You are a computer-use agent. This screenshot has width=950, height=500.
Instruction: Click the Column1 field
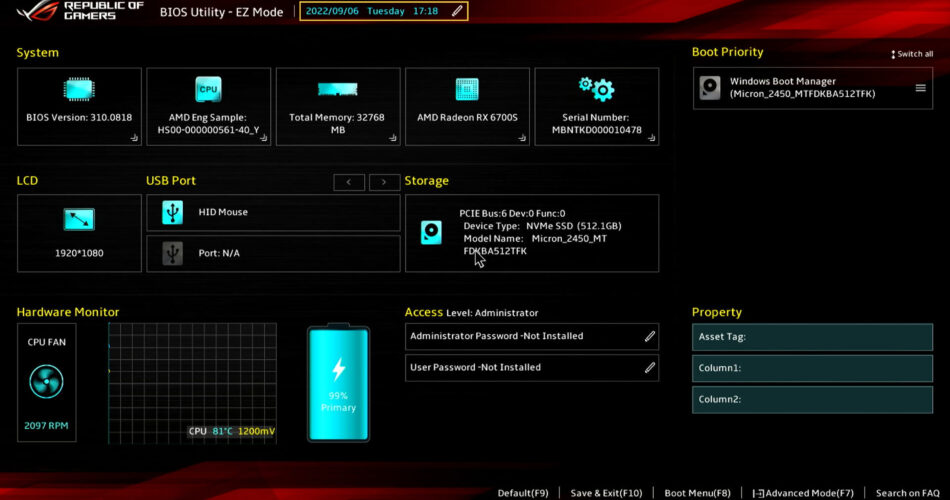[812, 368]
